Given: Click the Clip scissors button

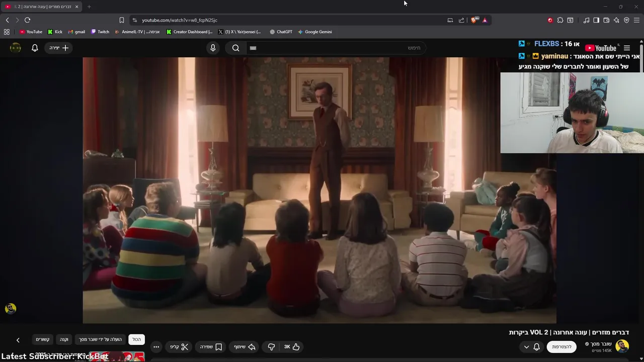Looking at the screenshot, I should tap(179, 347).
